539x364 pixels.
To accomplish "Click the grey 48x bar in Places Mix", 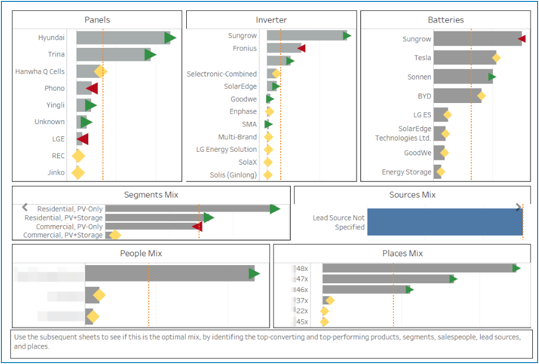I will [x=419, y=268].
